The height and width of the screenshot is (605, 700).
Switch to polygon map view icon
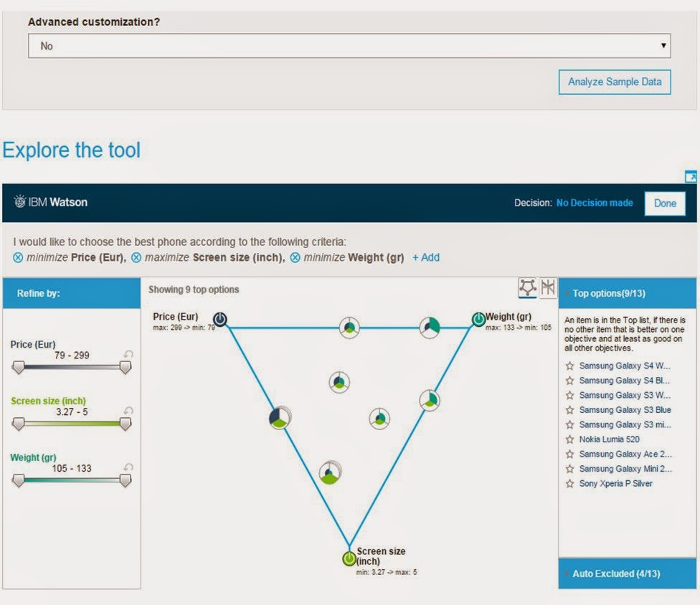point(527,287)
